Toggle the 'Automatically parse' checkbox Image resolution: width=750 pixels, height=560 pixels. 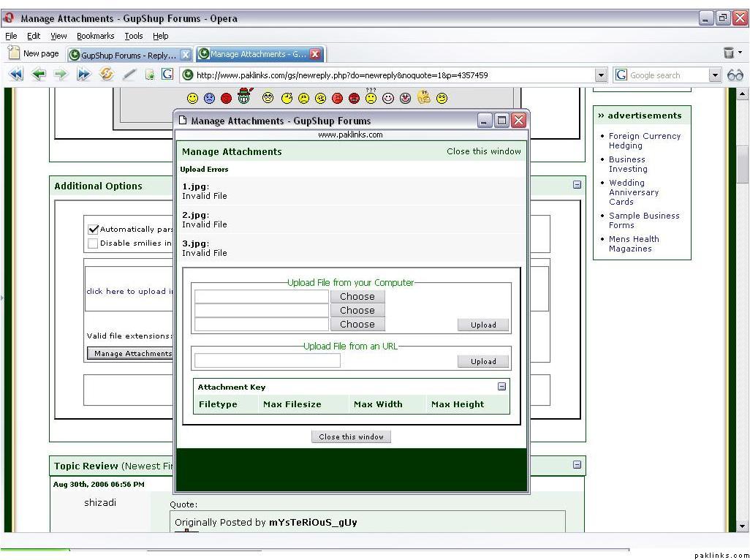pyautogui.click(x=93, y=230)
